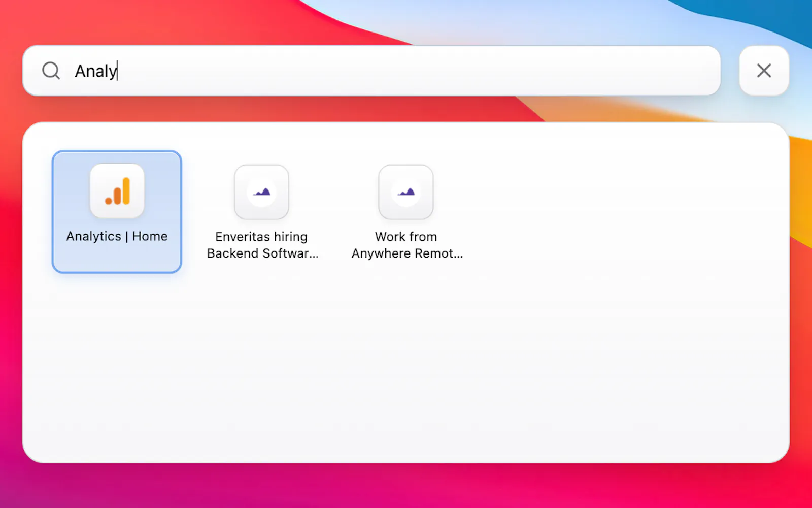Click into the search field containing 'Analy'
The height and width of the screenshot is (508, 812).
(x=371, y=71)
